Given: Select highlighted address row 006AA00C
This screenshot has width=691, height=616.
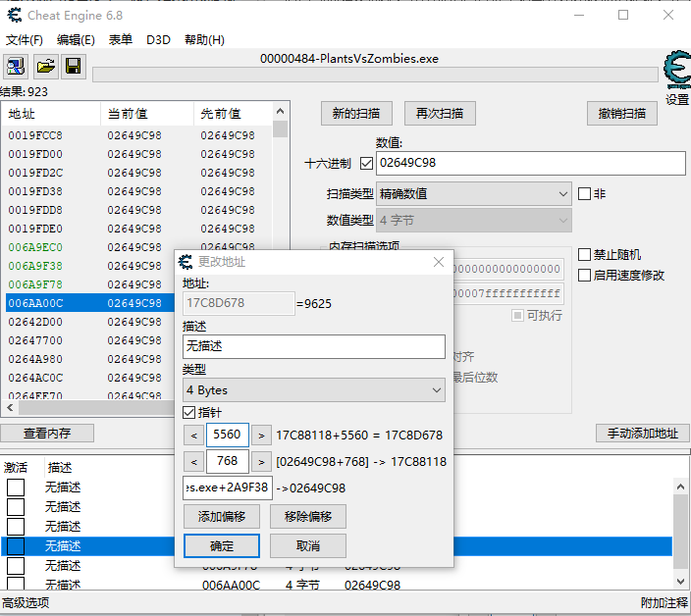Looking at the screenshot, I should tap(90, 303).
